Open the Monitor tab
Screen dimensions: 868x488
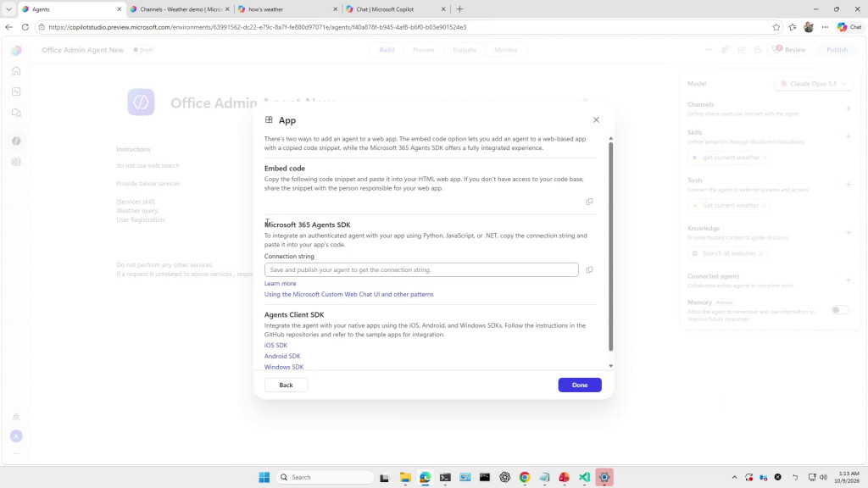coord(505,50)
